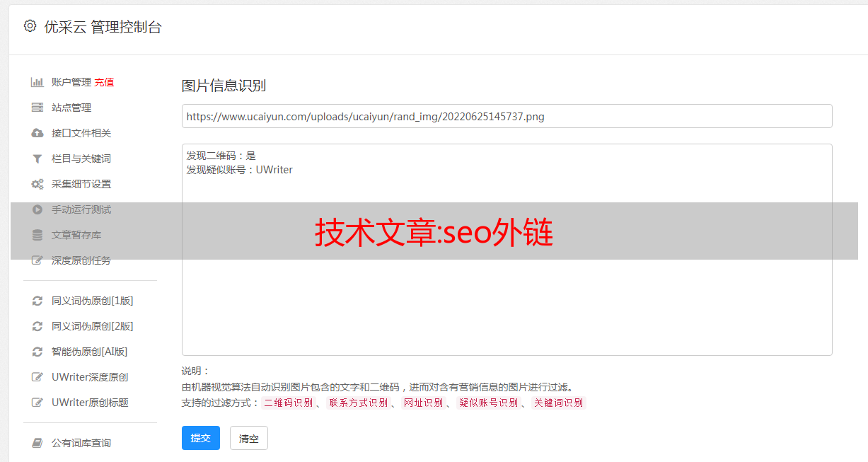868x462 pixels.
Task: Select 栏目与关键词 in the sidebar
Action: [81, 158]
